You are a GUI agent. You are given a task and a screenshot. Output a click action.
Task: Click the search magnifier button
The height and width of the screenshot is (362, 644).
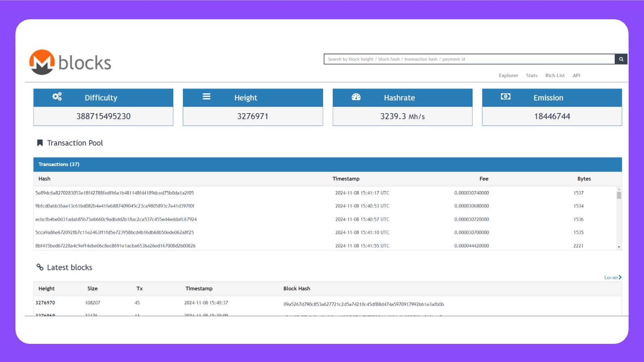tap(621, 59)
